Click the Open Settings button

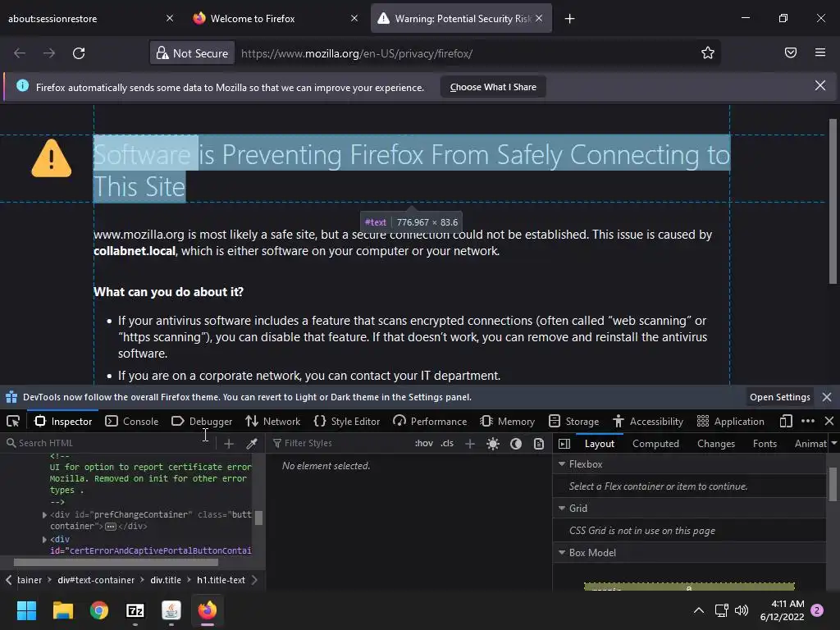point(779,397)
